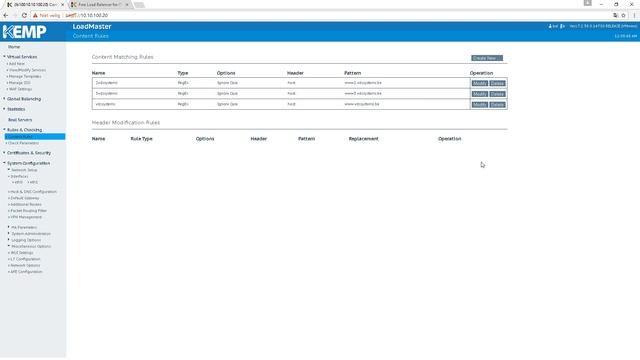640x360 pixels.
Task: Delete the third content matching rule
Action: point(497,104)
